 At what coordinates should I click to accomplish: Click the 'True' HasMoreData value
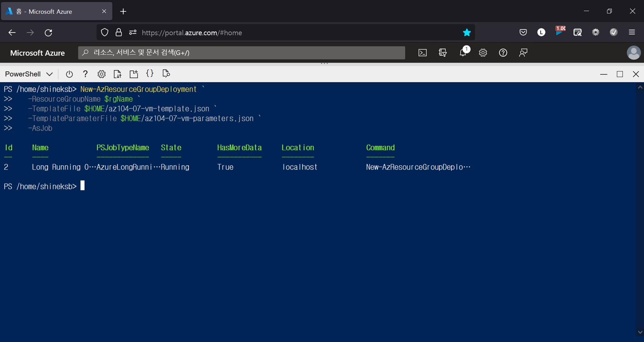(225, 167)
